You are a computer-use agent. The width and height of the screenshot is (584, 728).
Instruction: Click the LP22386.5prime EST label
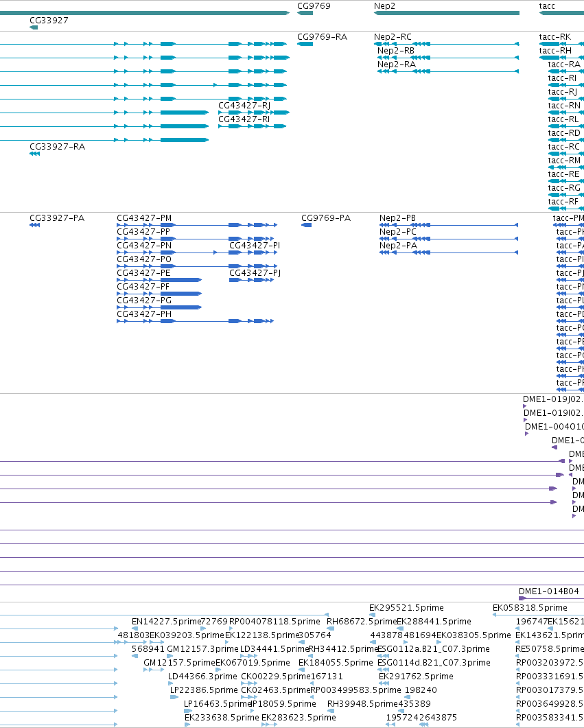(x=204, y=690)
